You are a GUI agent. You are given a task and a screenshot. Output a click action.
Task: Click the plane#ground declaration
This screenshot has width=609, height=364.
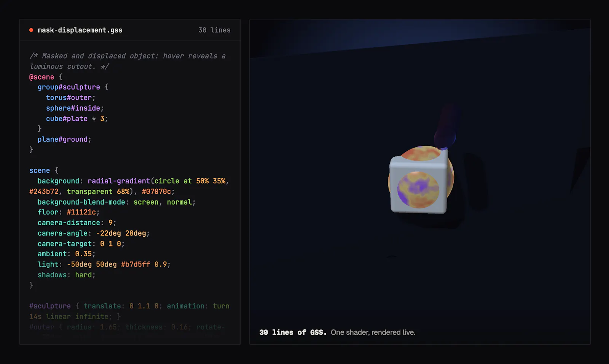coord(64,139)
